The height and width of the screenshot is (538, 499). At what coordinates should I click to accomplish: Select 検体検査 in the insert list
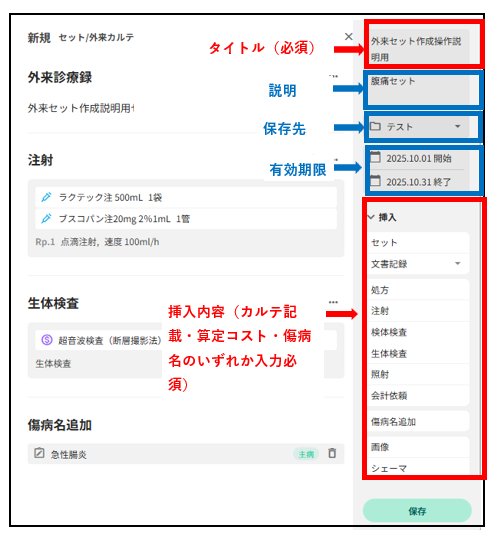(418, 332)
